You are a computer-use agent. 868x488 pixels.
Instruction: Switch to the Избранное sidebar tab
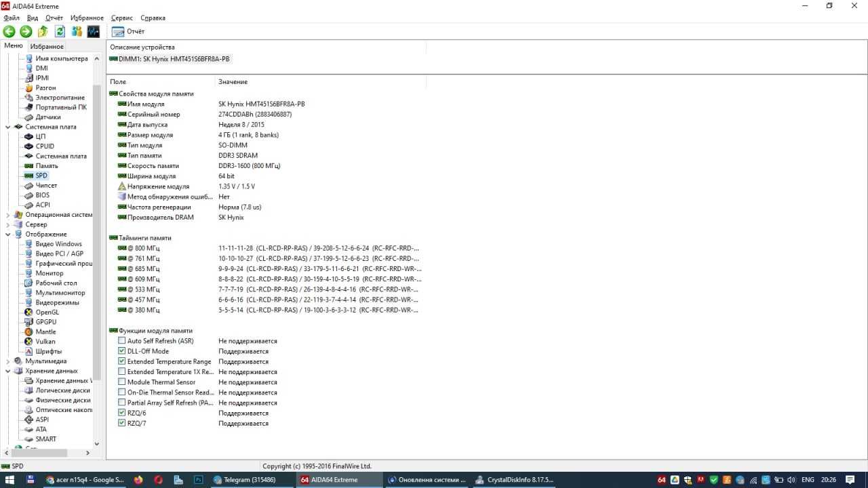pos(47,46)
